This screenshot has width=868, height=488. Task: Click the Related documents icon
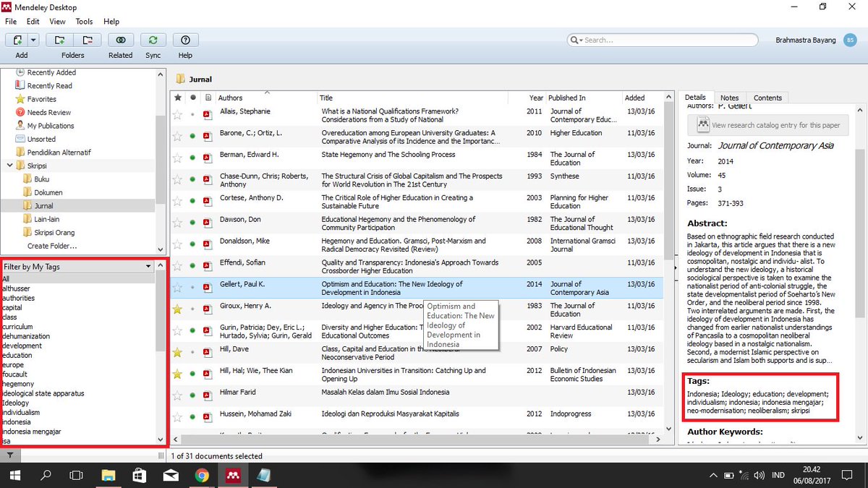121,40
